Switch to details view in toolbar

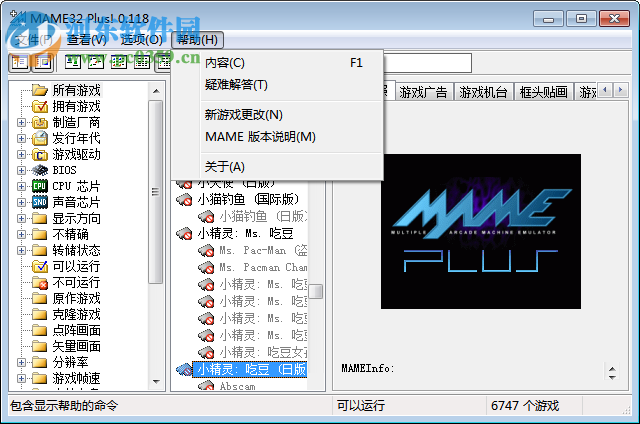click(x=142, y=62)
